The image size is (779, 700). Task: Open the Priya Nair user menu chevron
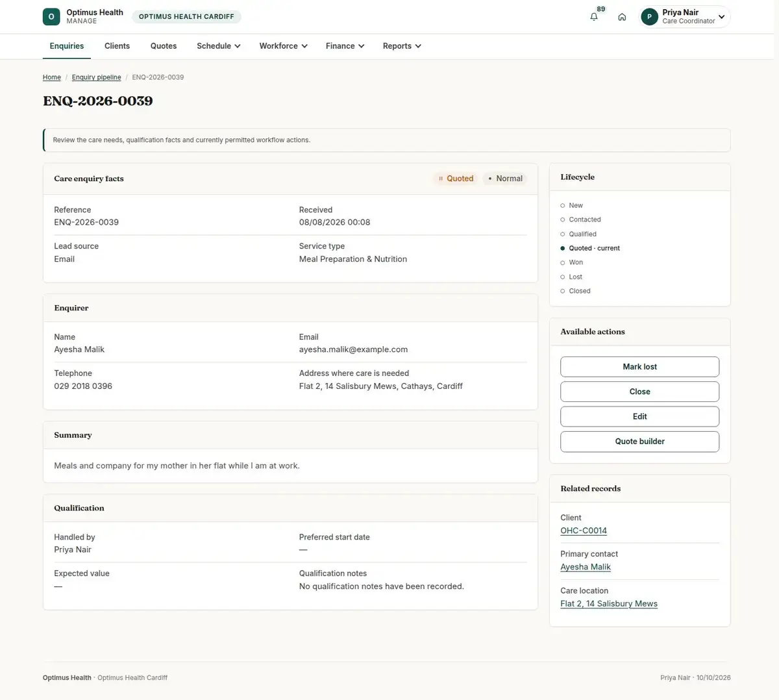click(x=721, y=17)
